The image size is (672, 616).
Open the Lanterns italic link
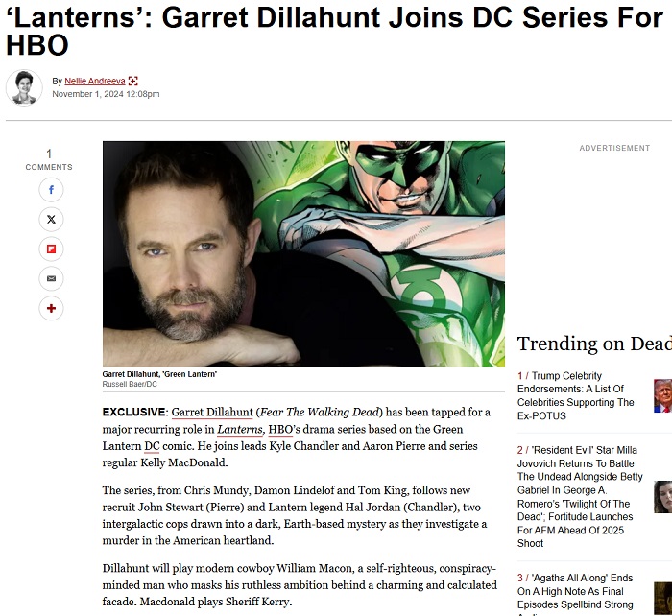(240, 429)
